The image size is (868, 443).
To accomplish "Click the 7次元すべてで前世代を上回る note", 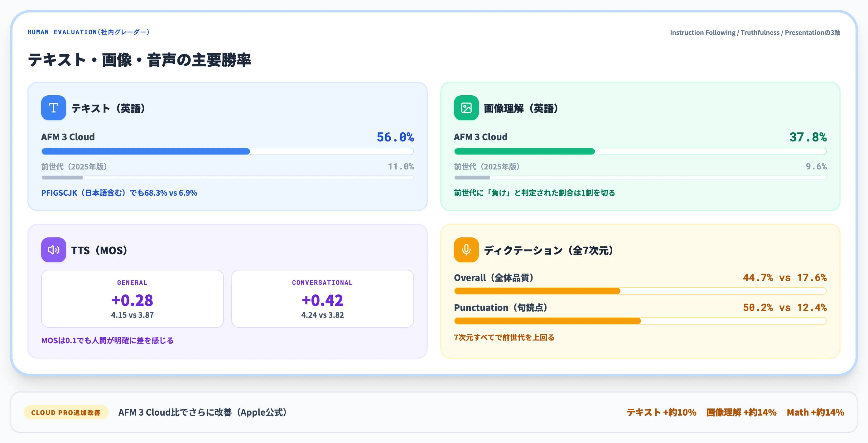I will pos(504,337).
